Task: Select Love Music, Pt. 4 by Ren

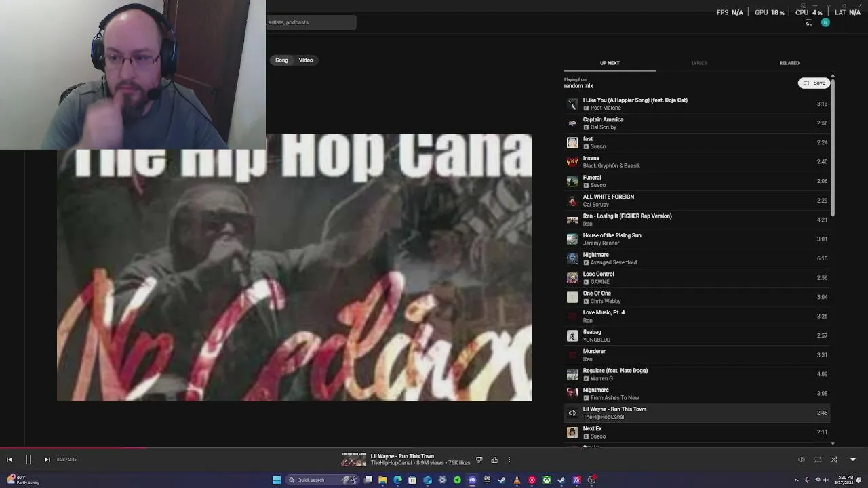Action: [696, 317]
